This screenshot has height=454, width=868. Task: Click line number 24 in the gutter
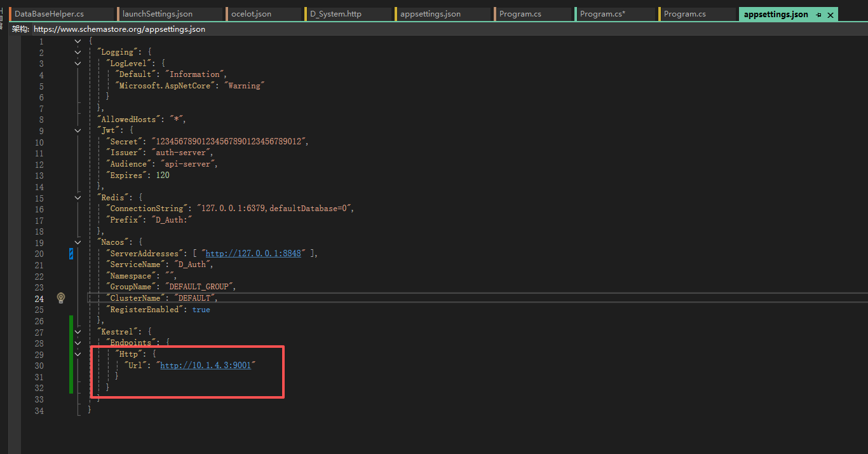pyautogui.click(x=39, y=298)
